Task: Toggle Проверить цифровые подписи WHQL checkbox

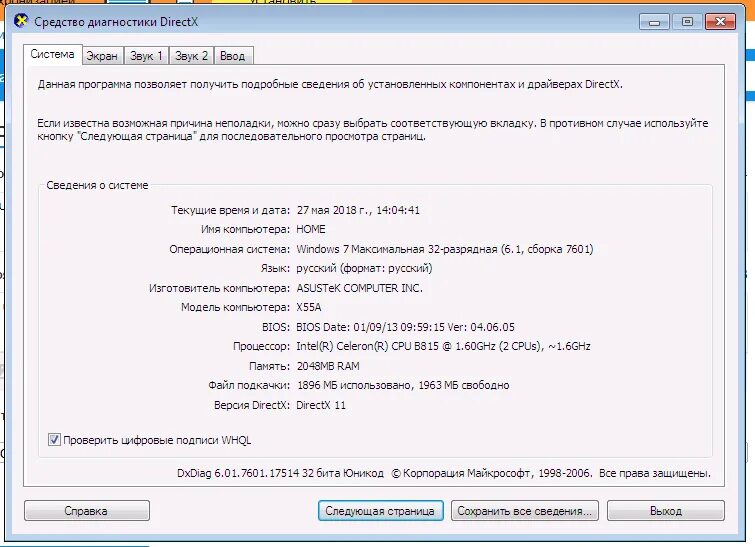Action: point(54,440)
